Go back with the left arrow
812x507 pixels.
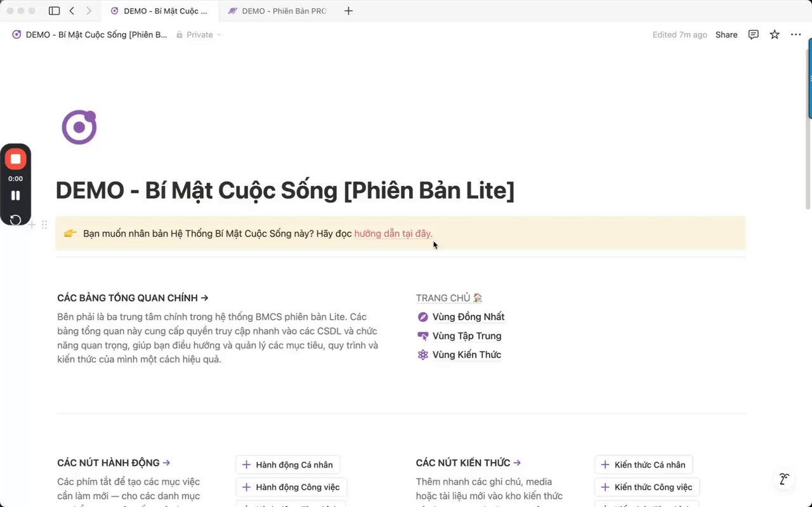point(72,11)
